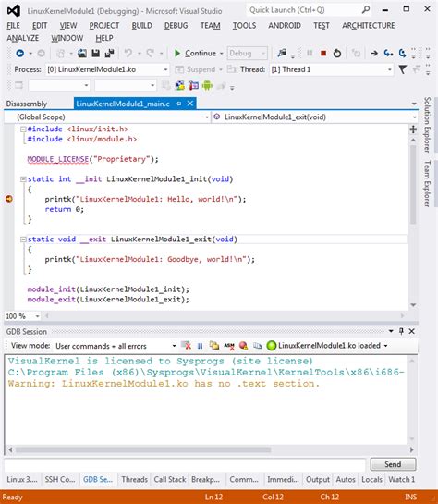Close the LinuxKernelModule1_main.c tab
Image resolution: width=438 pixels, height=504 pixels.
click(x=190, y=104)
